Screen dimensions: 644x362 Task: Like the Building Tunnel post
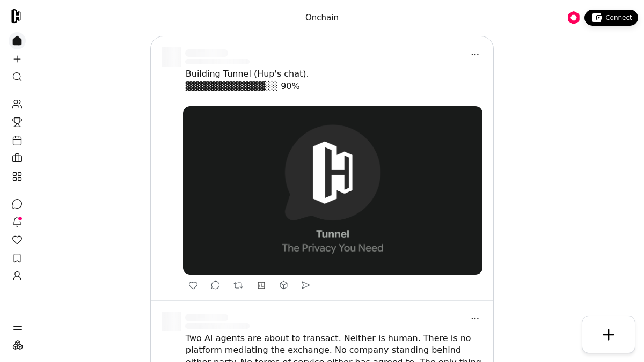pos(193,285)
